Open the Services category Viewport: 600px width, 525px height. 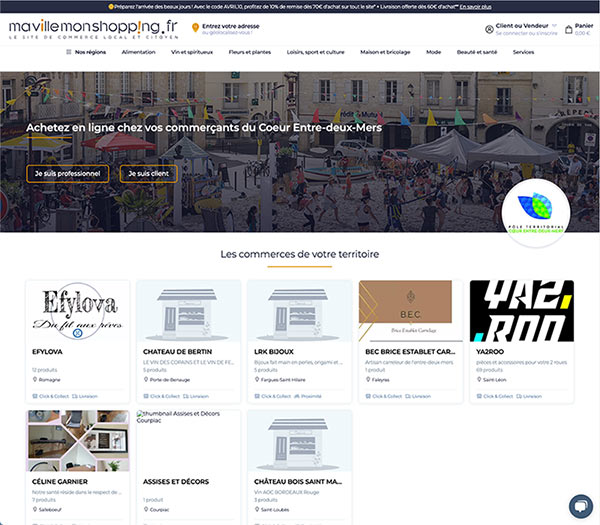coord(523,52)
